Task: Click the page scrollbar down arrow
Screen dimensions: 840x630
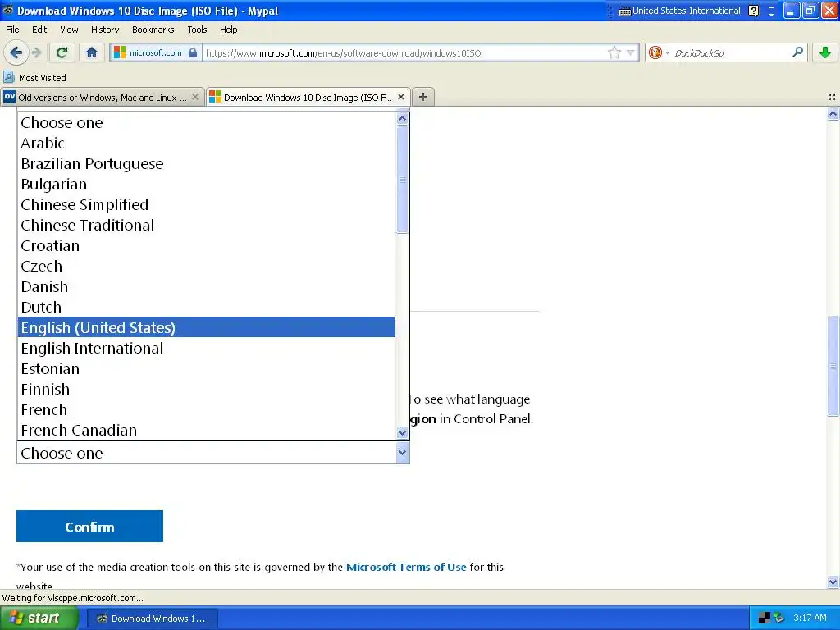Action: tap(833, 582)
